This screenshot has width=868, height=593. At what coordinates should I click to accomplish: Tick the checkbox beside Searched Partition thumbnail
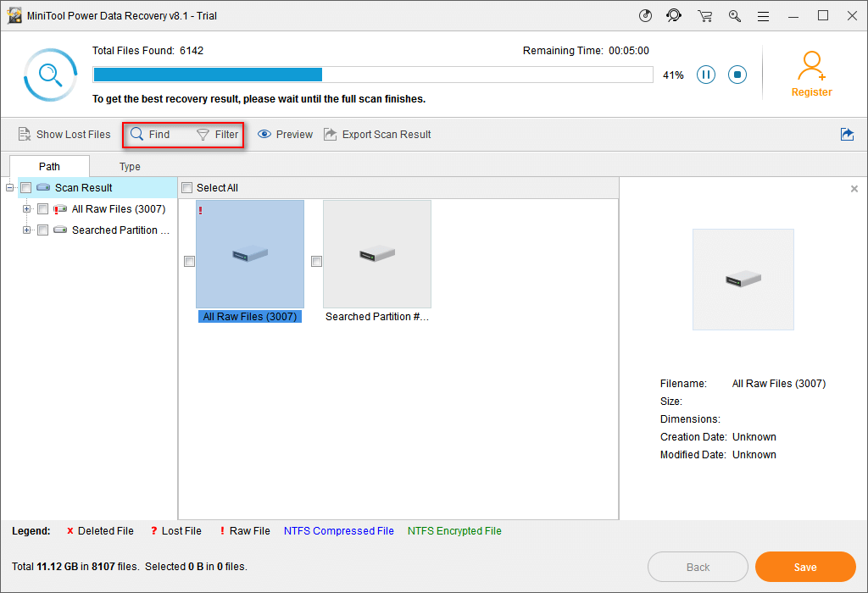pos(316,261)
